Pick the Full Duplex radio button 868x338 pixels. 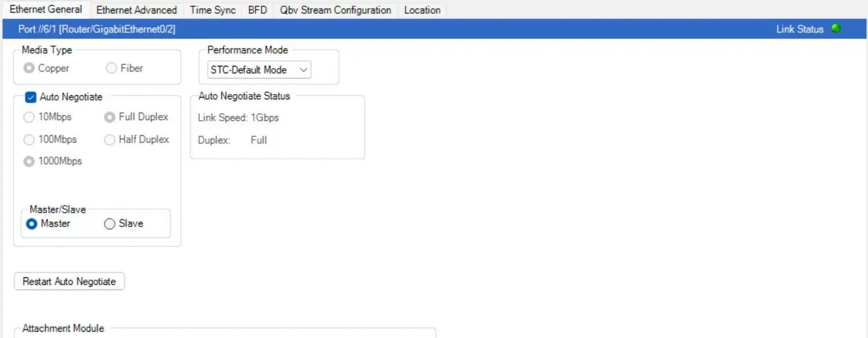(x=109, y=117)
